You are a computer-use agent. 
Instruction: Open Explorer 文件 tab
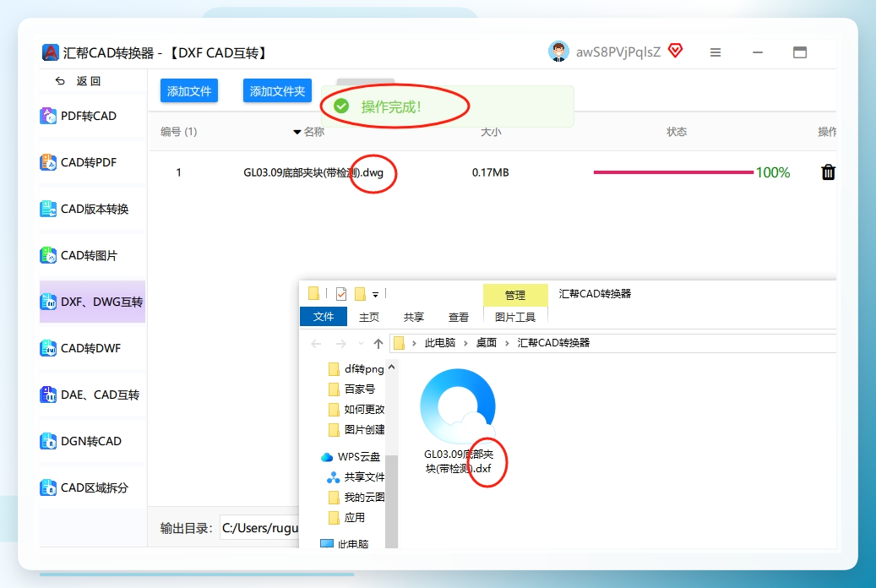[x=324, y=316]
